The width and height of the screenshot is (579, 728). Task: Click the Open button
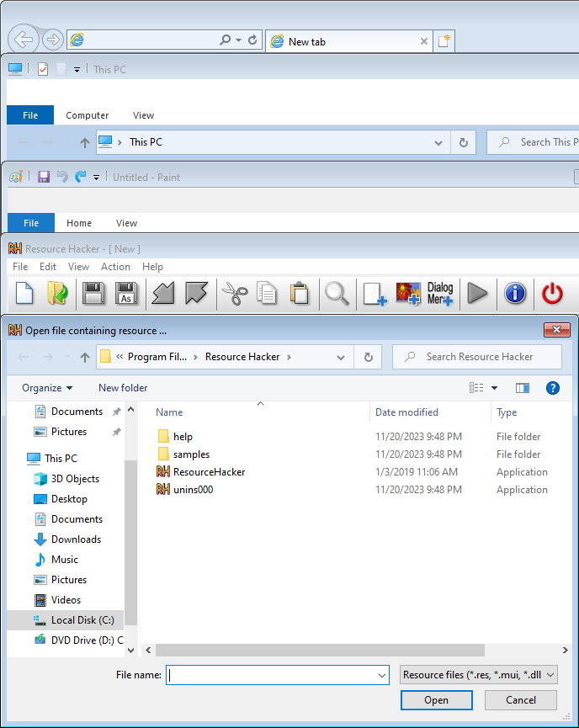436,700
